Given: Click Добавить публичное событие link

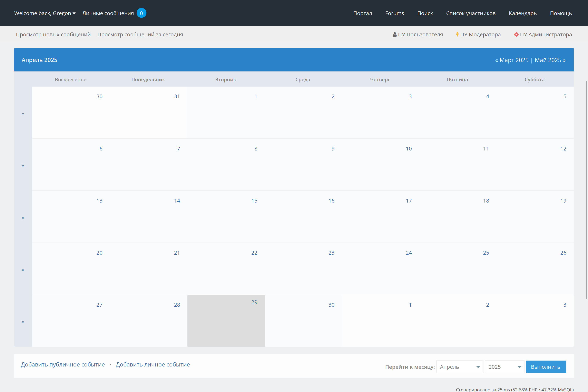Looking at the screenshot, I should point(63,364).
